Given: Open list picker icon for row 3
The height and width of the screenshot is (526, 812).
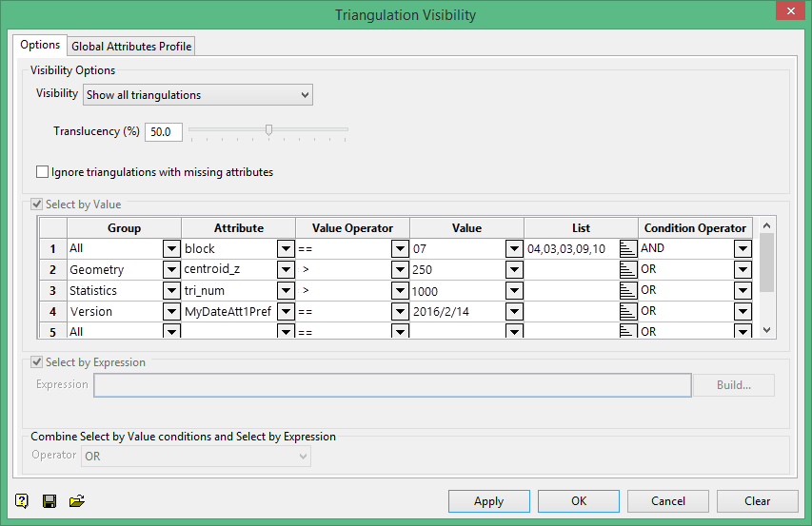Looking at the screenshot, I should click(628, 291).
